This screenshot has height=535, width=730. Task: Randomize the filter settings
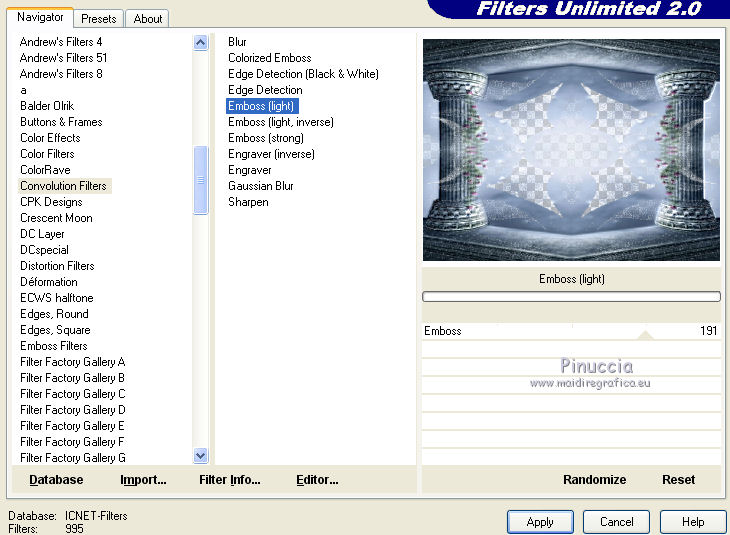tap(595, 480)
